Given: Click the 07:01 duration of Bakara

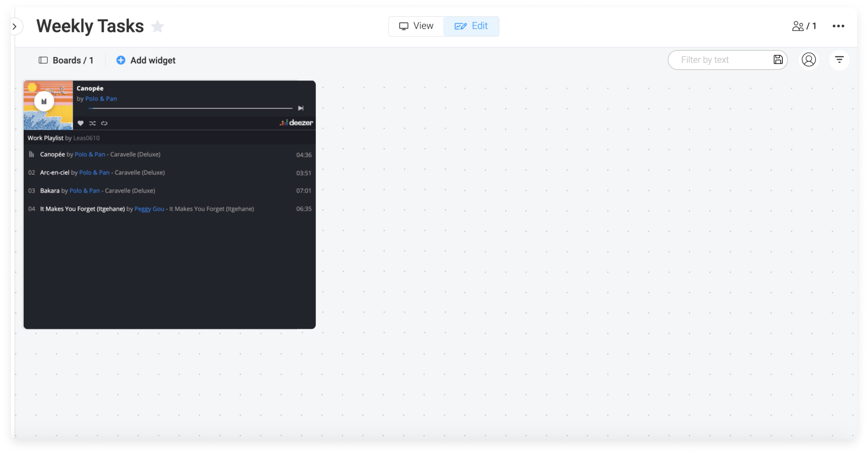Looking at the screenshot, I should pos(304,191).
